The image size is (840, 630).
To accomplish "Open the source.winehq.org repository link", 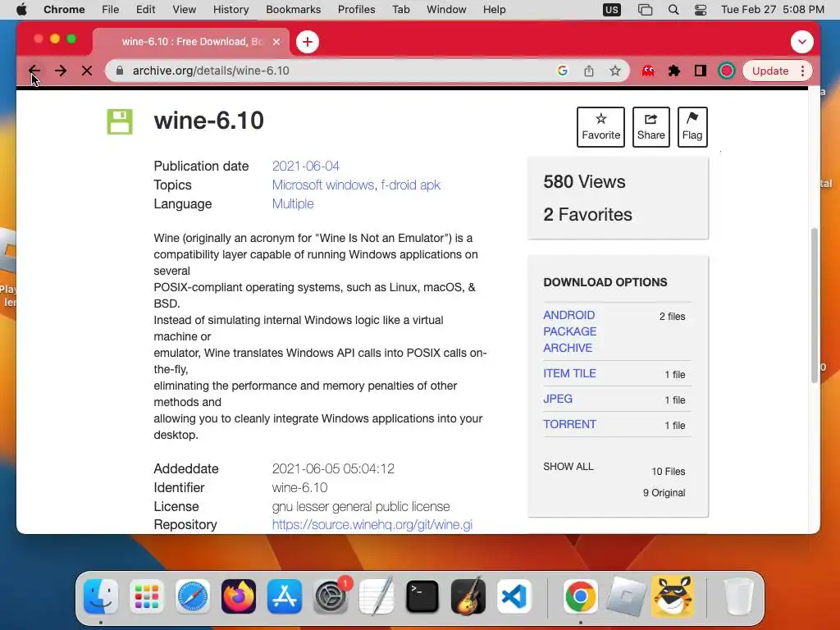I will [372, 524].
